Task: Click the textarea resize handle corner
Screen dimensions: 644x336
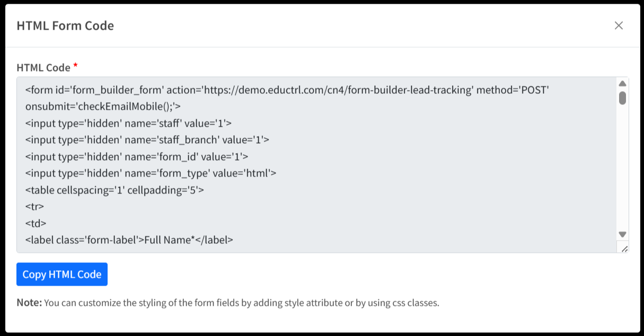Action: click(x=624, y=249)
